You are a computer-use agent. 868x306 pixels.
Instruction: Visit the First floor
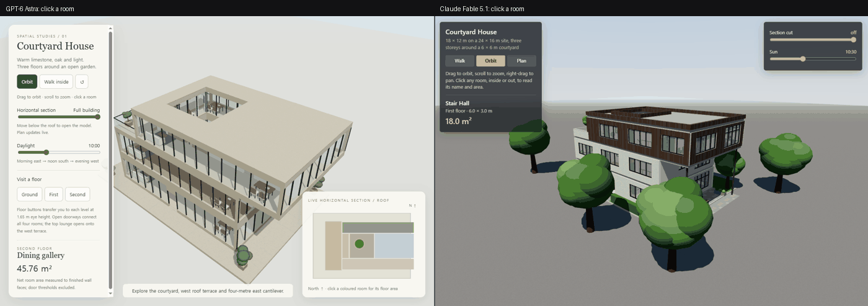[x=54, y=194]
